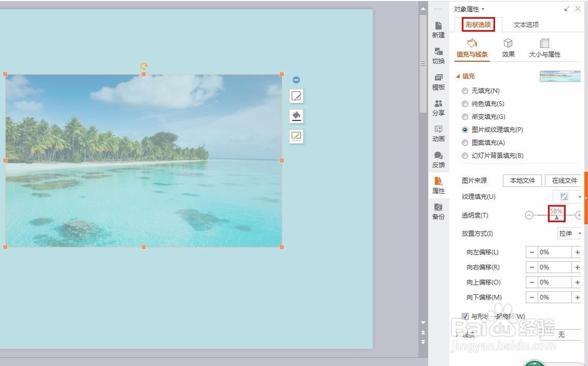Increase 向下偏移 value
The width and height of the screenshot is (588, 366).
(577, 297)
